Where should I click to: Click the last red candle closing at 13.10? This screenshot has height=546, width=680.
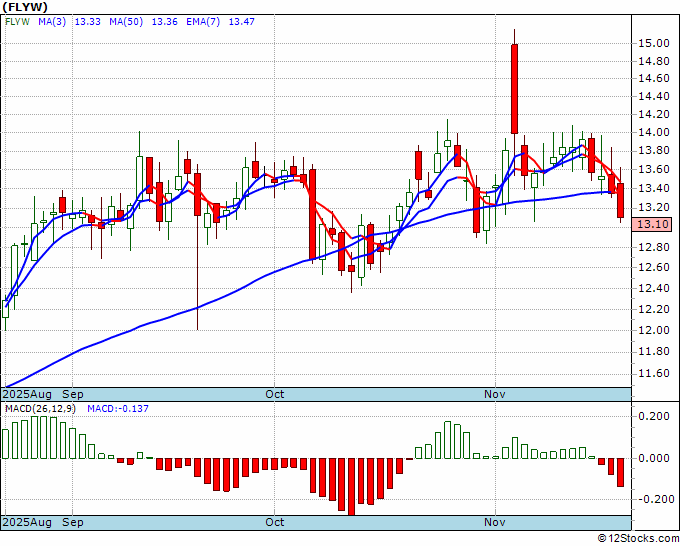[621, 200]
